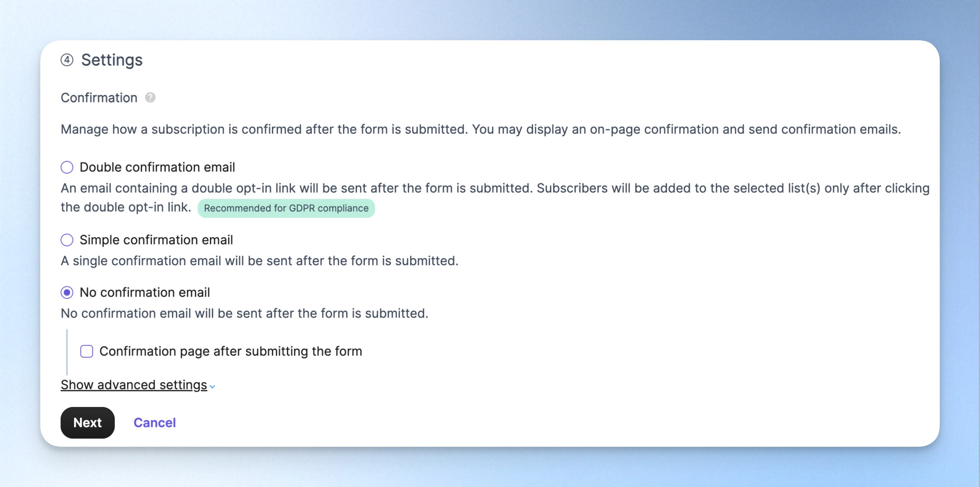Click the step 4 circled number icon

coord(67,60)
